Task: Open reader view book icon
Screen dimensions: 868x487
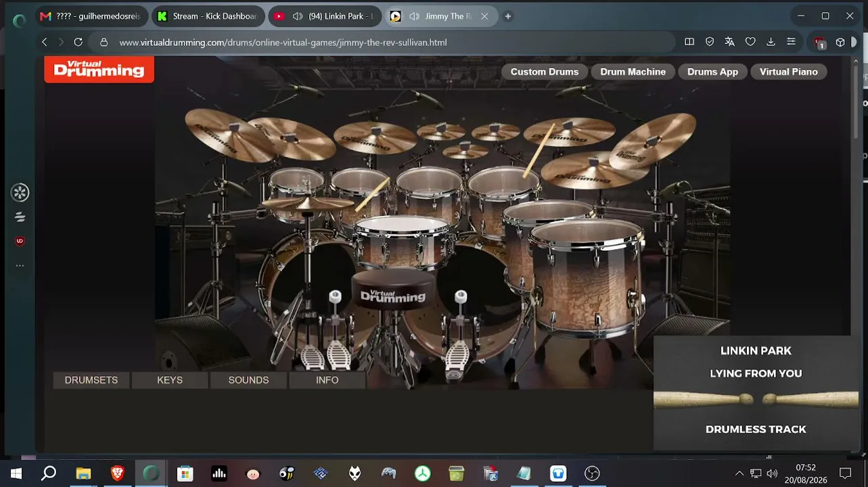Action: coord(689,42)
